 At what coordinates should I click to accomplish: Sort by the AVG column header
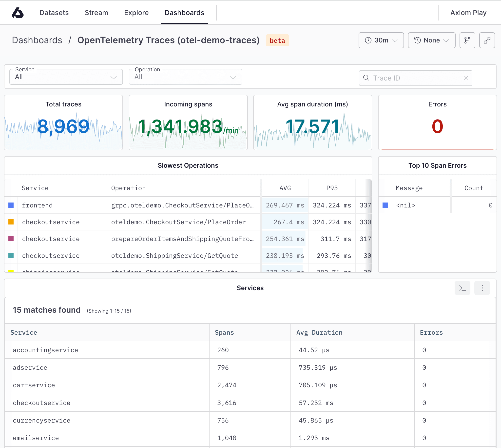tap(285, 188)
